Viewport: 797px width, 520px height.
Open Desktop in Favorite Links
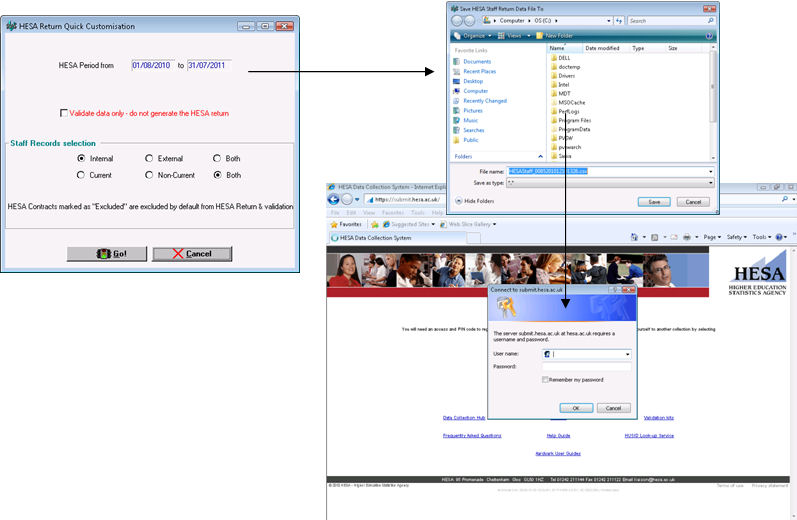(x=473, y=81)
